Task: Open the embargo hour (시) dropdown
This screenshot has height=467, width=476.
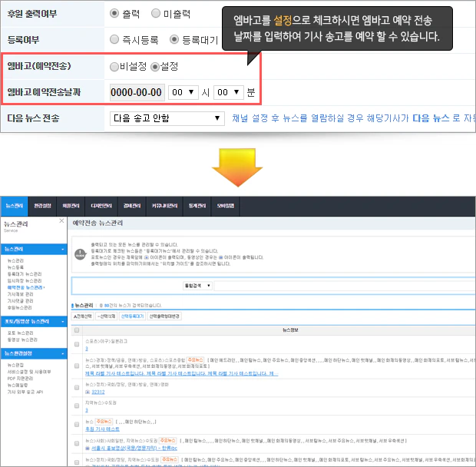Action: (x=183, y=92)
